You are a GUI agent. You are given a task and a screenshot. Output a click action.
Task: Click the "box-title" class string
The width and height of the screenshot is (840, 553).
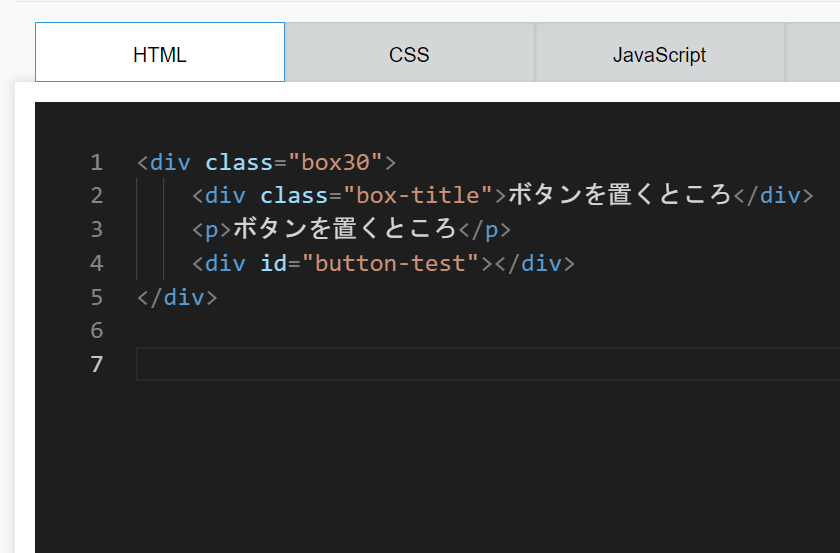(x=418, y=196)
